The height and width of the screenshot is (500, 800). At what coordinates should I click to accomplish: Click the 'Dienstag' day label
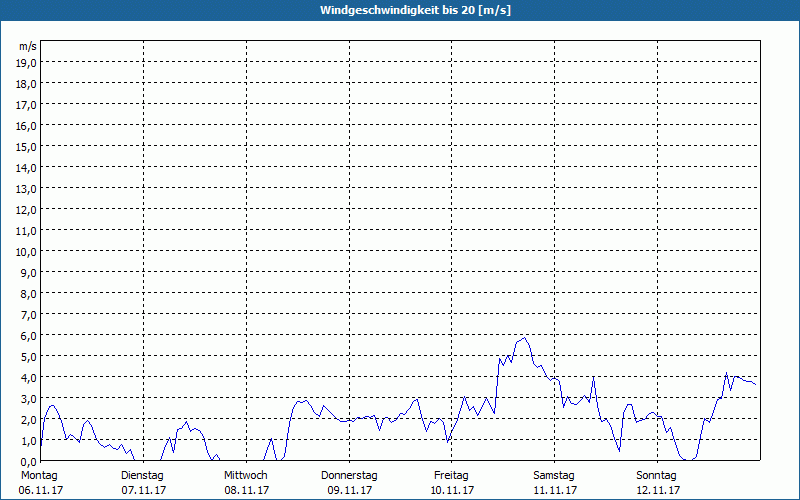[142, 476]
